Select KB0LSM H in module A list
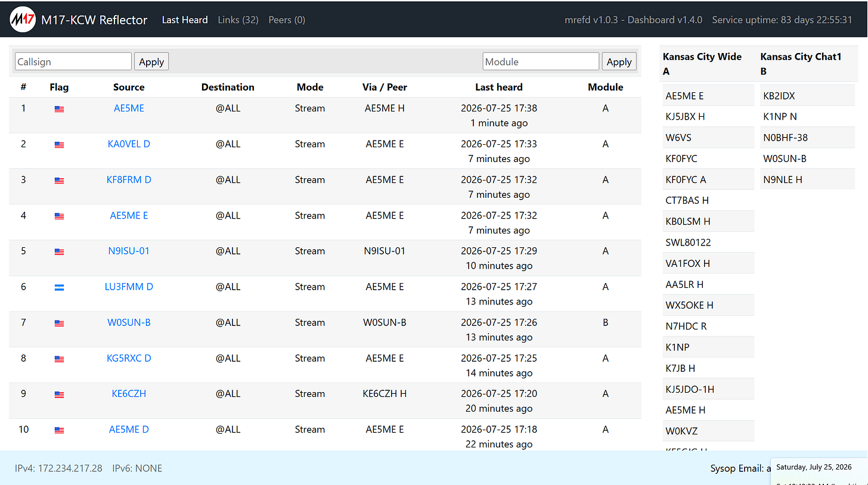 (708, 221)
